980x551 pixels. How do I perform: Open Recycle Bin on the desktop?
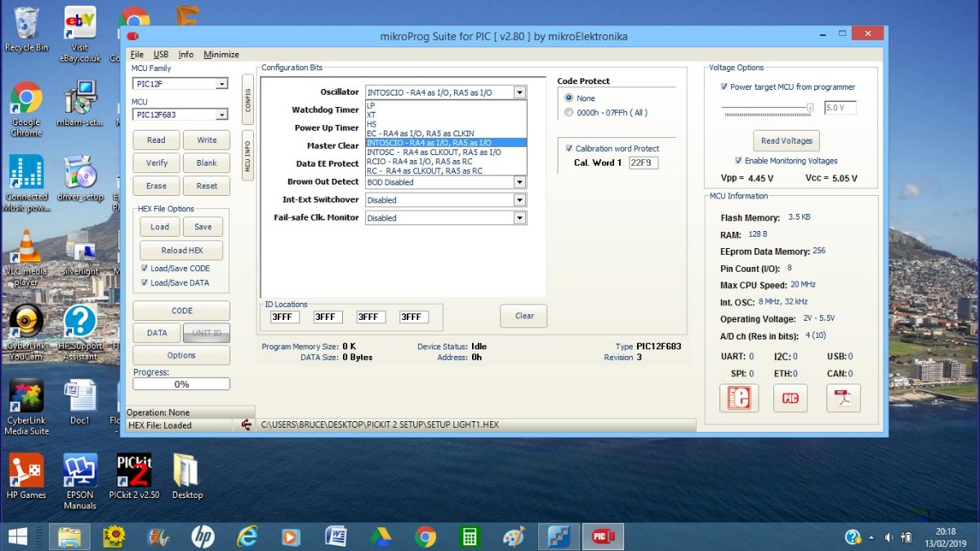click(26, 30)
